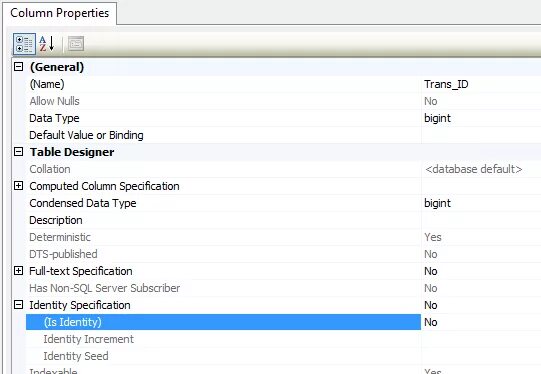
Task: Click the Default Value or Binding field
Action: pos(481,135)
